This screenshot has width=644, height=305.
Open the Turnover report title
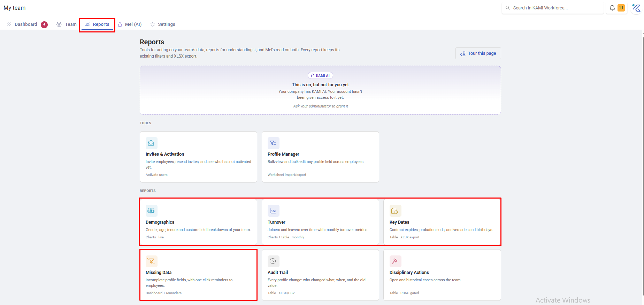276,222
